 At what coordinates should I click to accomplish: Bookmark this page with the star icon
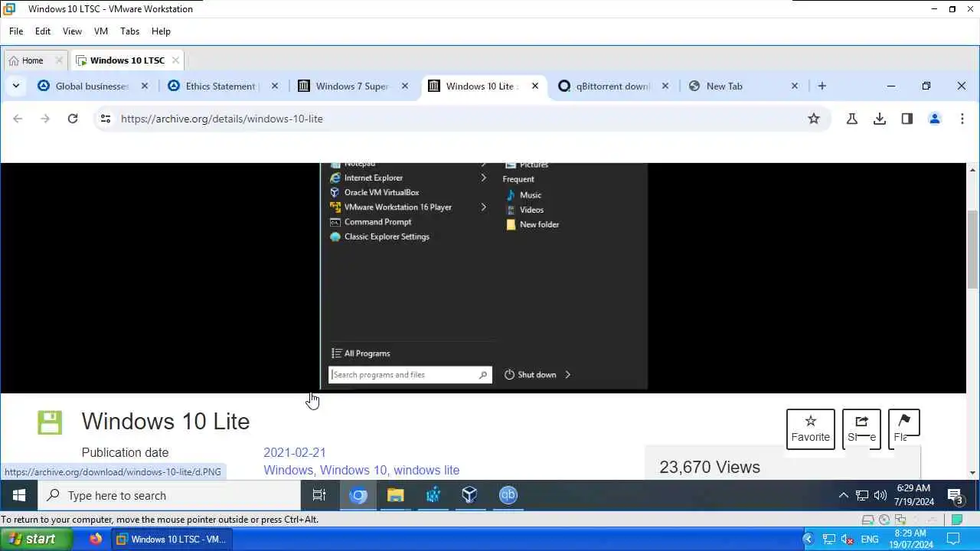tap(814, 119)
